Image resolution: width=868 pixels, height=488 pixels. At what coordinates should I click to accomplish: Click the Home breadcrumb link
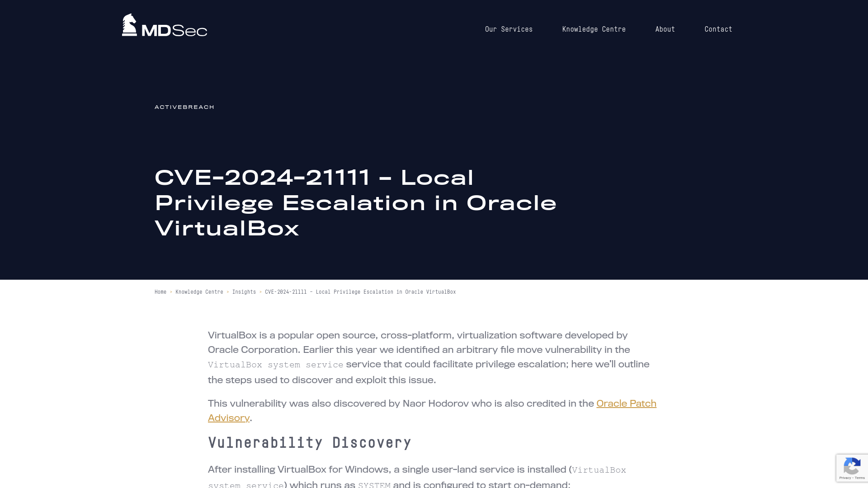(160, 291)
